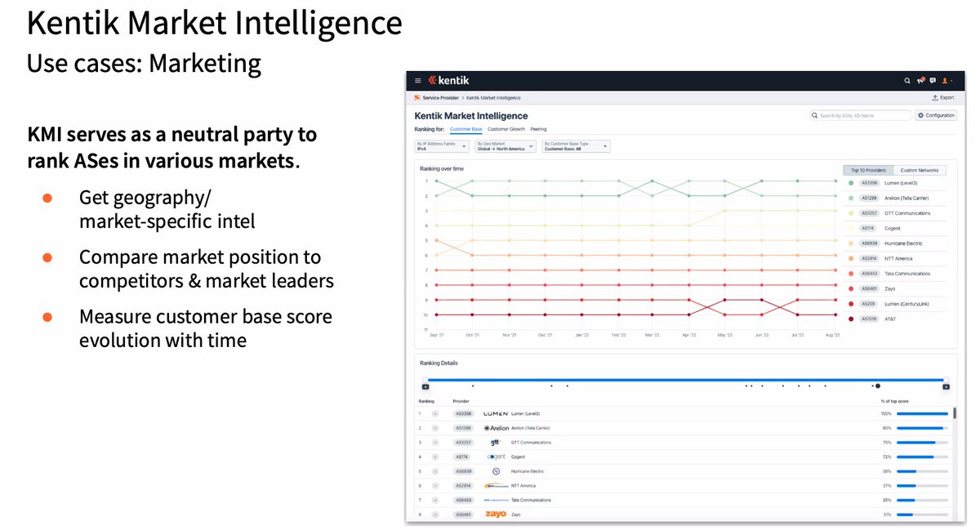
Task: Click the Zayo logo in ranking table
Action: 496,514
